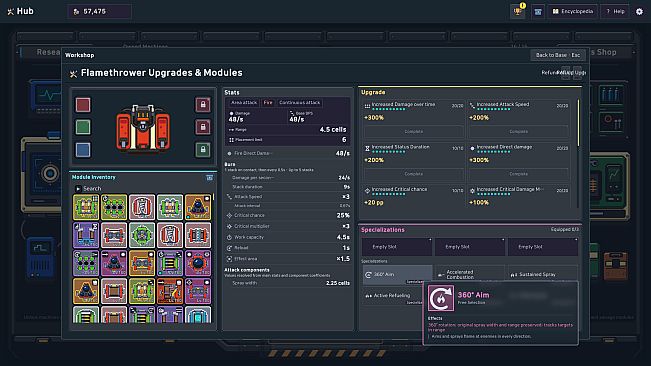Open the Encyclopedia
The height and width of the screenshot is (366, 651).
[573, 12]
